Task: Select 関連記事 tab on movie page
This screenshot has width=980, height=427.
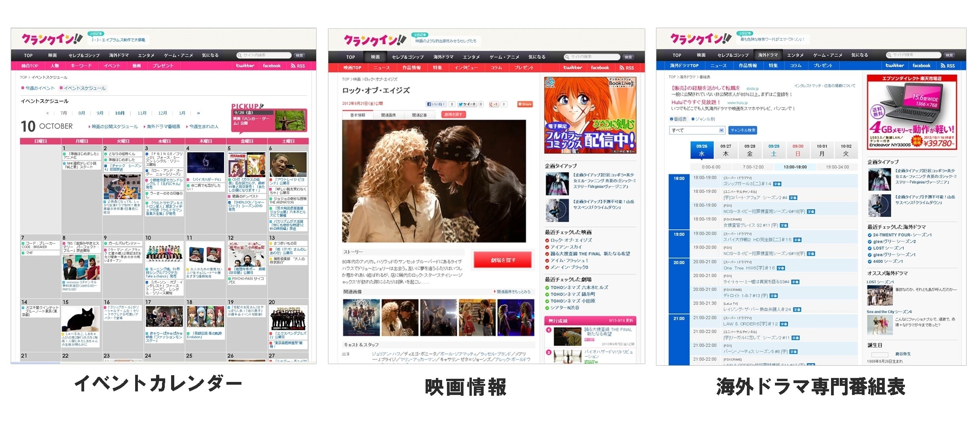Action: coord(419,115)
